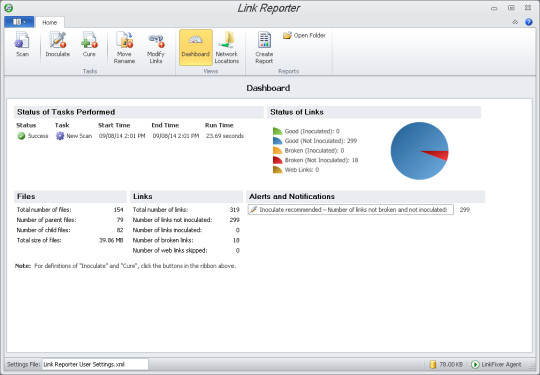The height and width of the screenshot is (375, 540).
Task: Click the LinkFixer Agent play icon
Action: coord(475,364)
